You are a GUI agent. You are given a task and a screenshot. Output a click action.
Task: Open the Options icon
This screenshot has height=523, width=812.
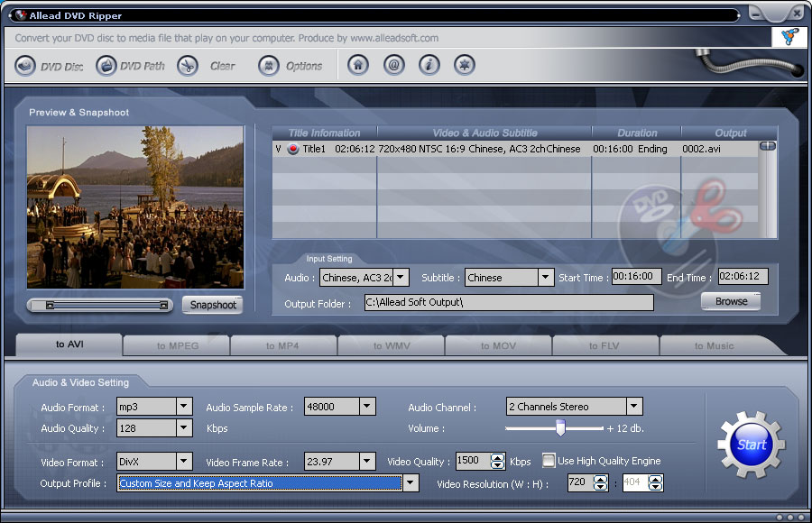point(269,66)
